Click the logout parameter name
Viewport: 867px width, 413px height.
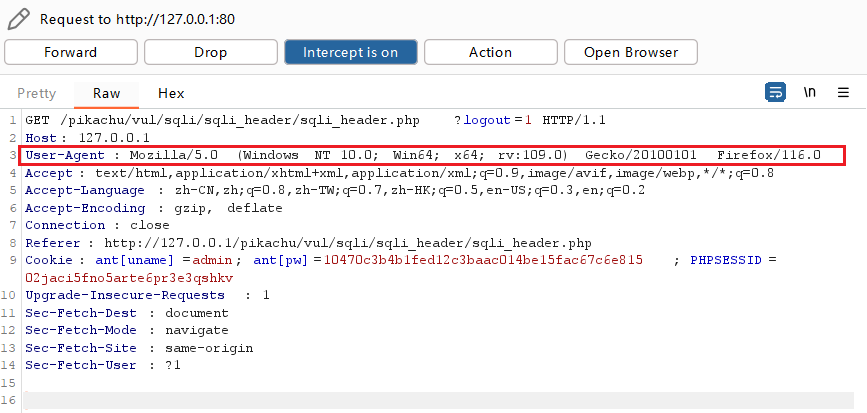(487, 121)
